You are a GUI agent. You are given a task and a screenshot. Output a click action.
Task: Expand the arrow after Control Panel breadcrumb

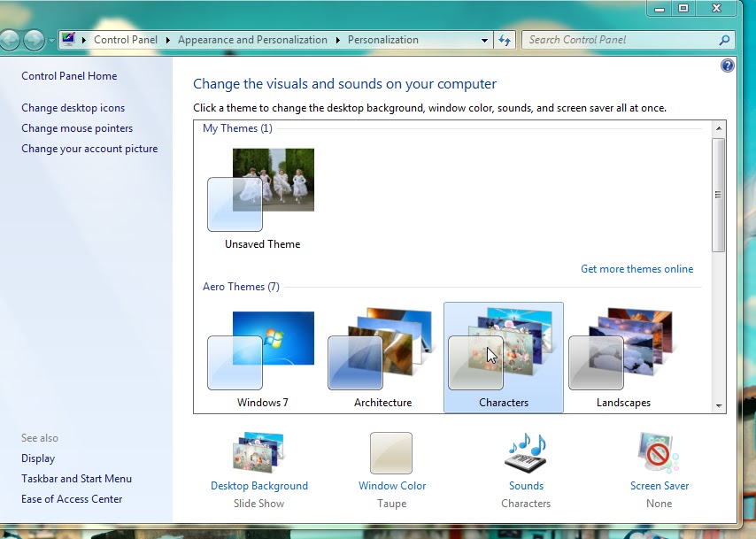tap(168, 40)
